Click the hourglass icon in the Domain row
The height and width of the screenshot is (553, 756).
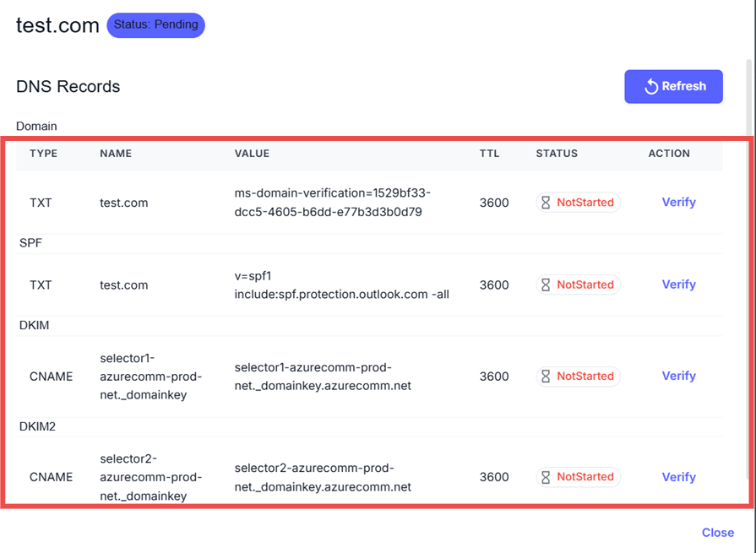(x=546, y=203)
